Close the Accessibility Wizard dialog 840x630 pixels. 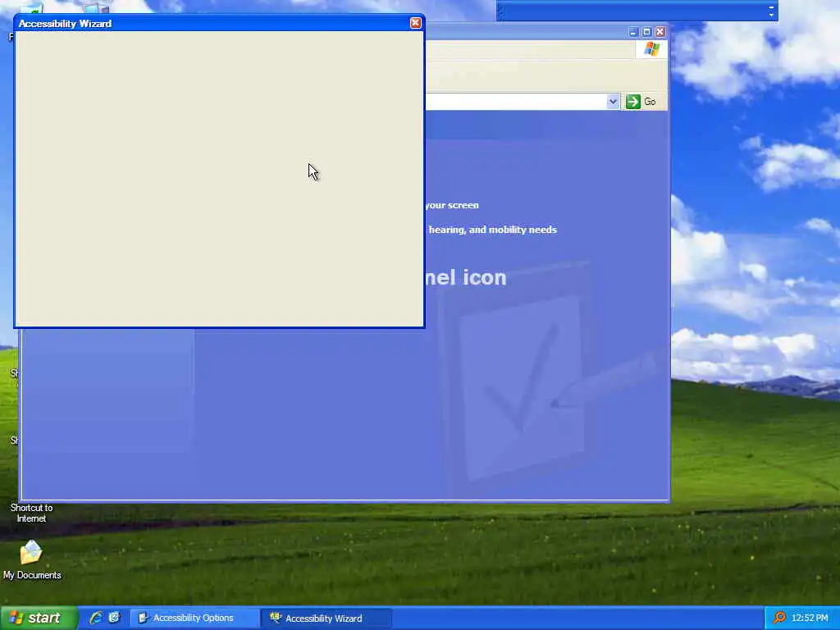pyautogui.click(x=415, y=23)
